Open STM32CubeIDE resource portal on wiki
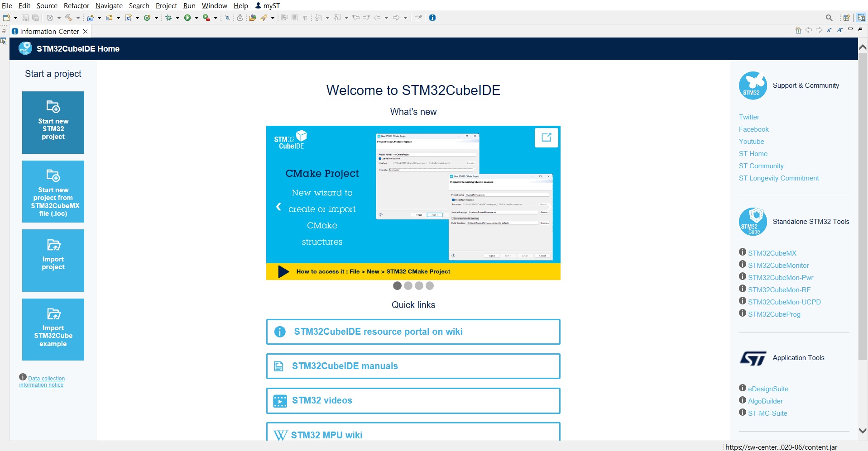The width and height of the screenshot is (868, 451). click(x=413, y=332)
